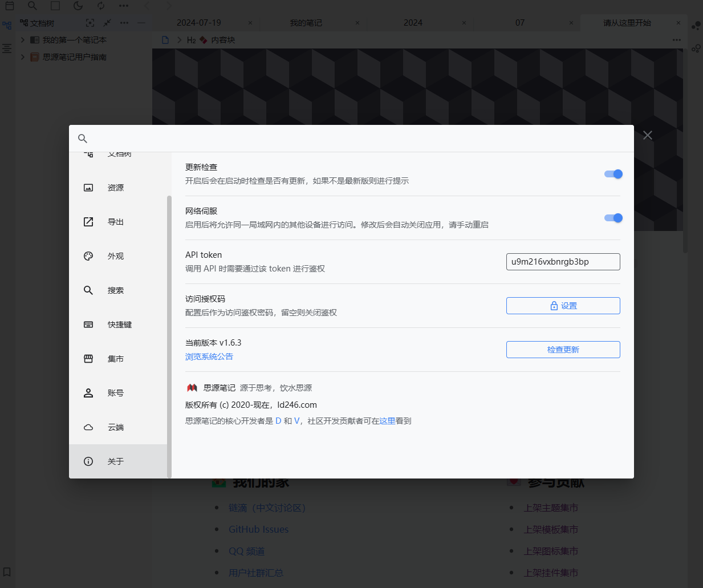Open the 文档树 panel more menu ellipsis
Viewport: 703px width, 588px height.
[x=124, y=24]
